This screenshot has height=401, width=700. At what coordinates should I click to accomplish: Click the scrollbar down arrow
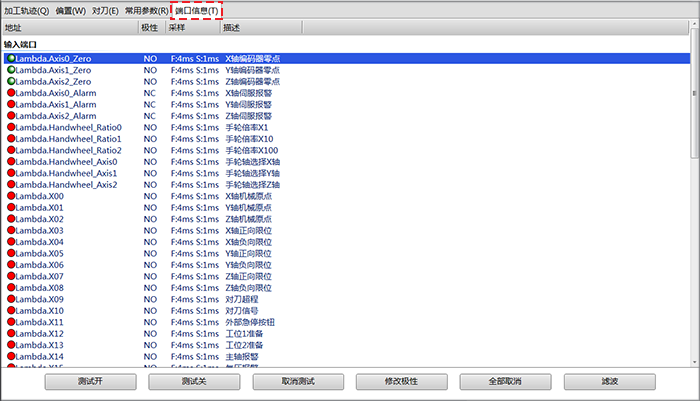click(x=694, y=362)
